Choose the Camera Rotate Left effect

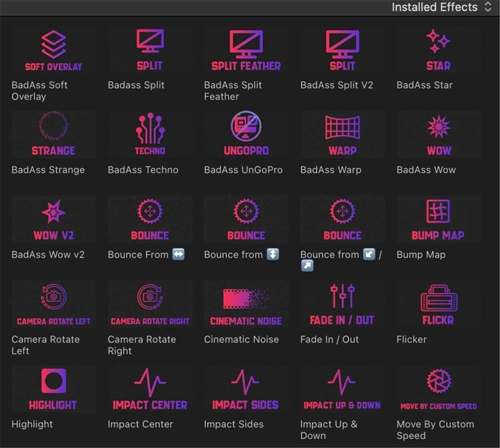tap(53, 304)
